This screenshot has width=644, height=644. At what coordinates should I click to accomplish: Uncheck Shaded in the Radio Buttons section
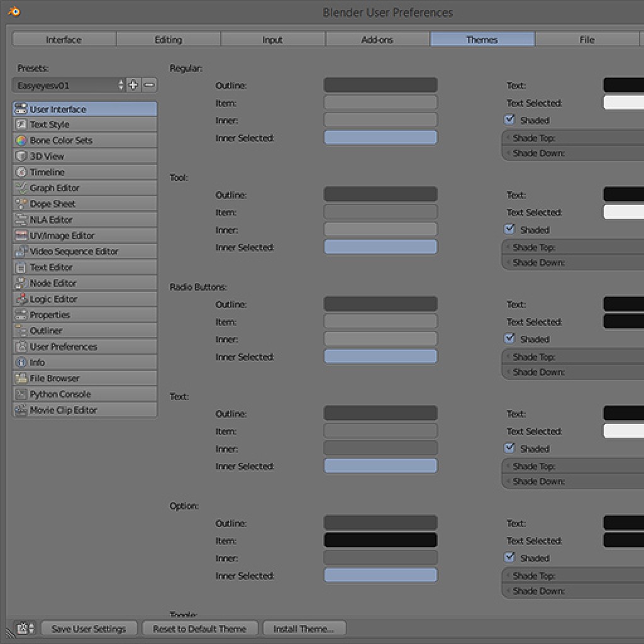coord(509,338)
